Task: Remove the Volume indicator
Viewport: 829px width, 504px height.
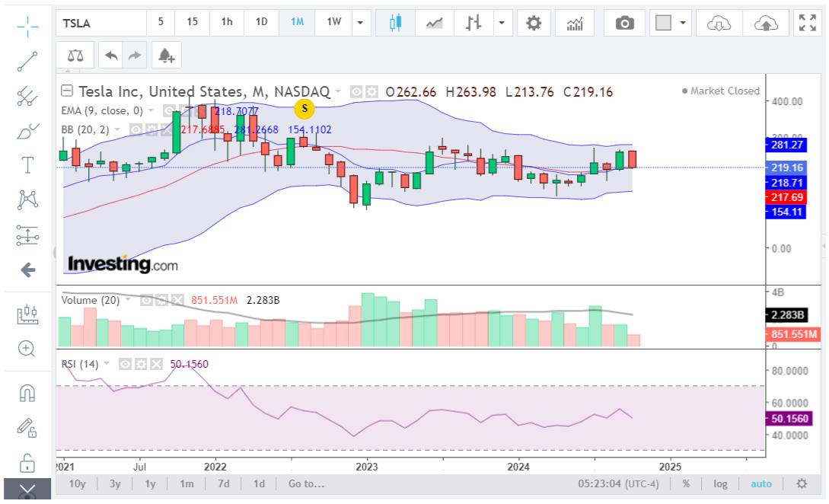Action: (177, 301)
